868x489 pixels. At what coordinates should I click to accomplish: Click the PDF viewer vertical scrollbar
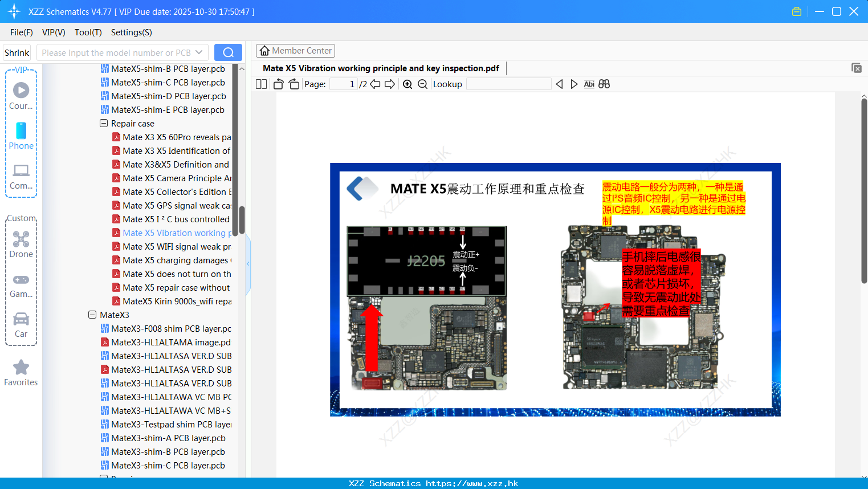point(864,191)
